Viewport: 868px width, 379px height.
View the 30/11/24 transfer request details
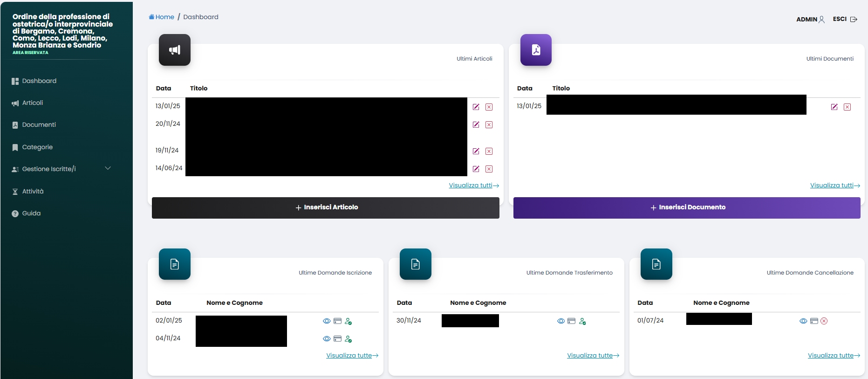click(561, 321)
